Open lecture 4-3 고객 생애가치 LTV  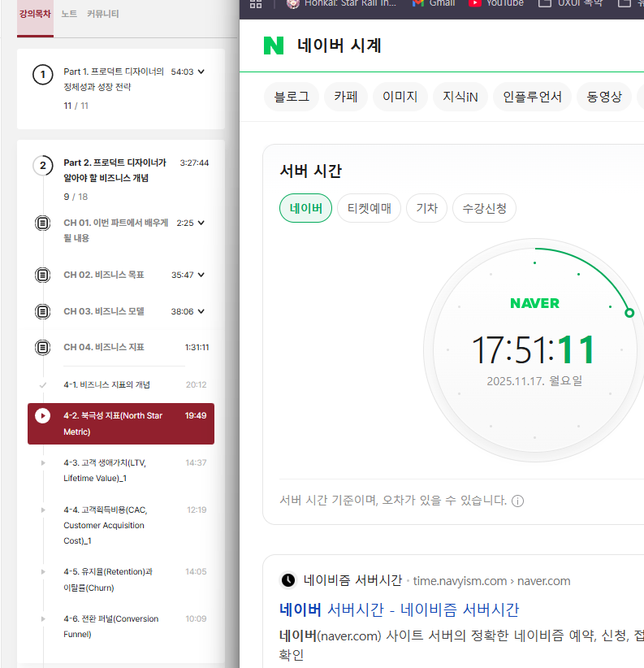105,471
